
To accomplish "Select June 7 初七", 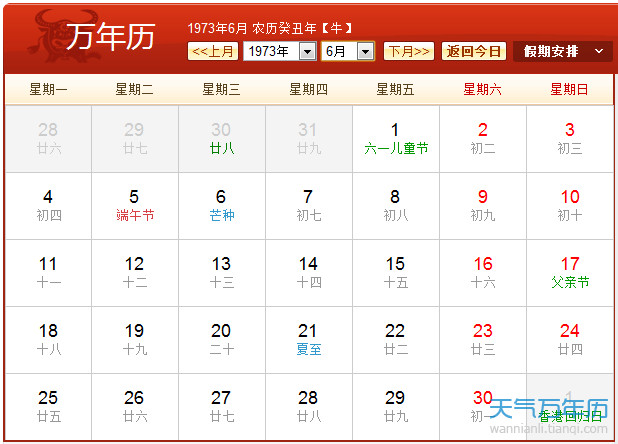I will (309, 206).
